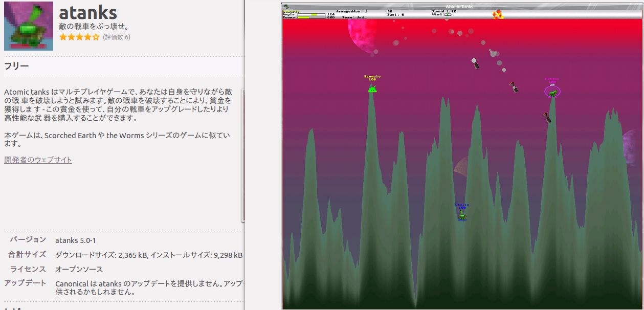This screenshot has height=310, width=644.
Task: Click the "合計サイズ" label
Action: (27, 254)
